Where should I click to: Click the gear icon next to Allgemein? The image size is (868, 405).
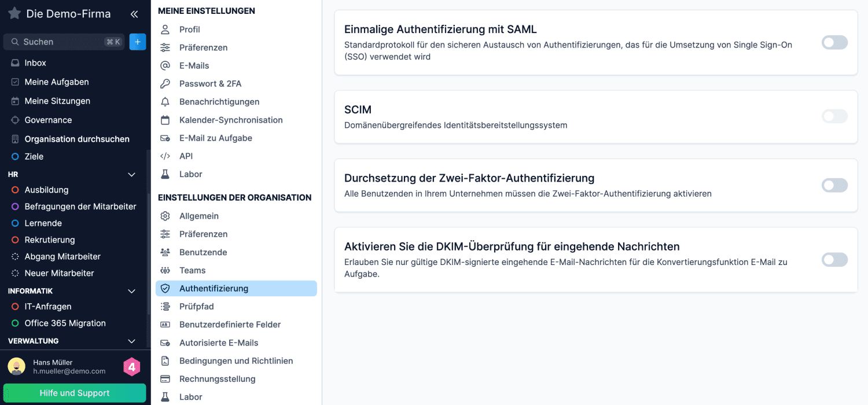165,216
